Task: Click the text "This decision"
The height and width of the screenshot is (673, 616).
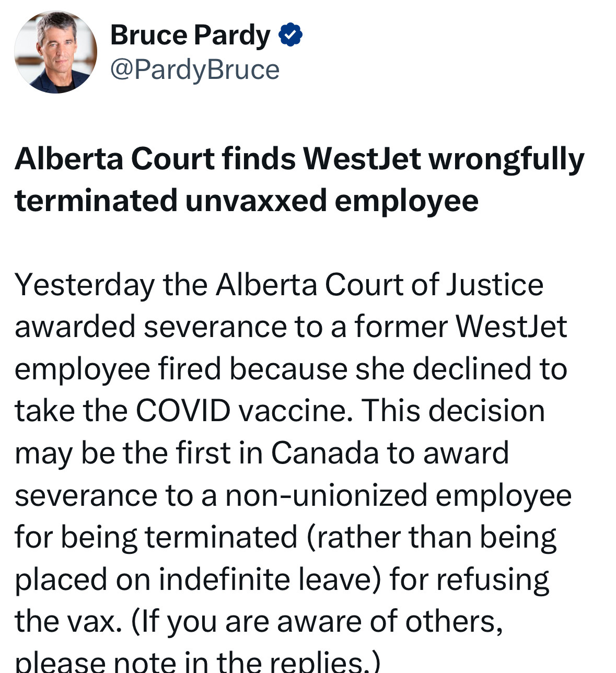Action: click(454, 411)
